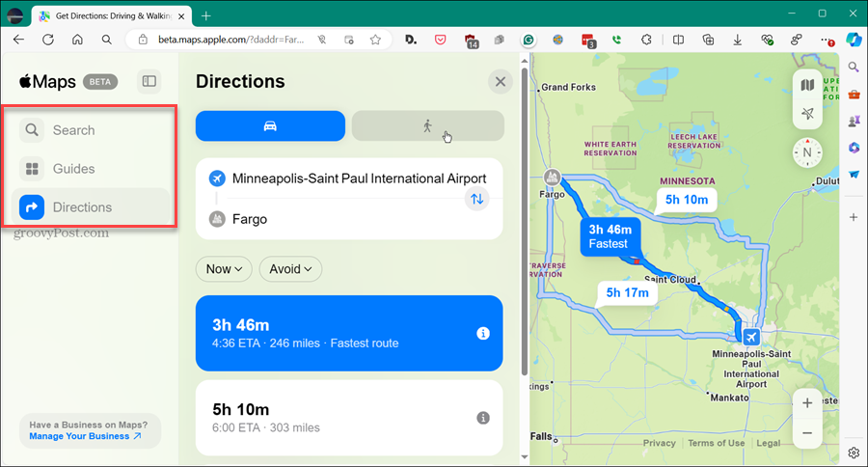The height and width of the screenshot is (467, 868).
Task: Open a new browser tab
Action: point(206,16)
